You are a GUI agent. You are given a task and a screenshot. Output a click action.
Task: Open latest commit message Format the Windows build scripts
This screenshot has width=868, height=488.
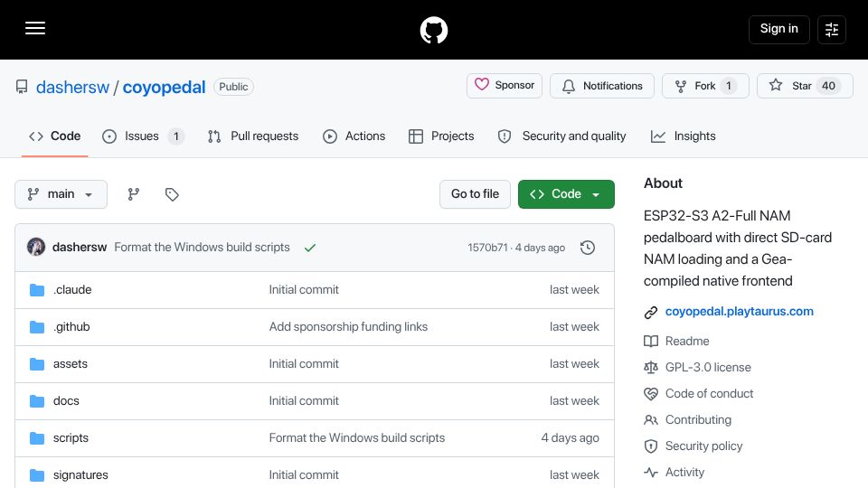[x=202, y=248]
